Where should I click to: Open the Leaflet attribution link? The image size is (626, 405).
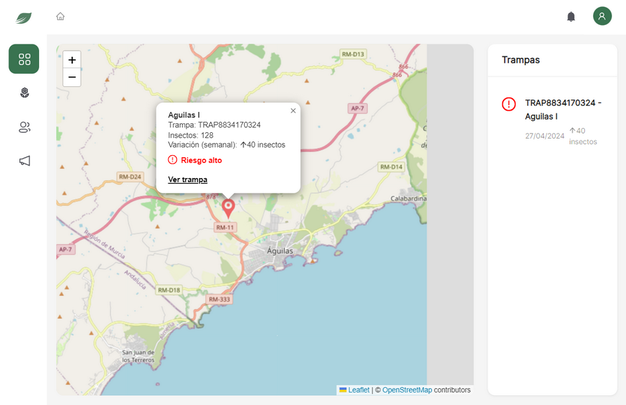click(358, 390)
